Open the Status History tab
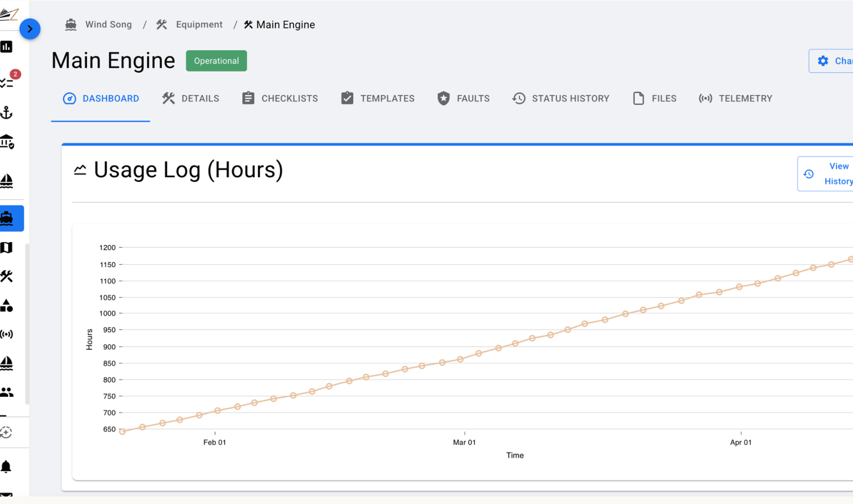The image size is (853, 504). pos(561,98)
